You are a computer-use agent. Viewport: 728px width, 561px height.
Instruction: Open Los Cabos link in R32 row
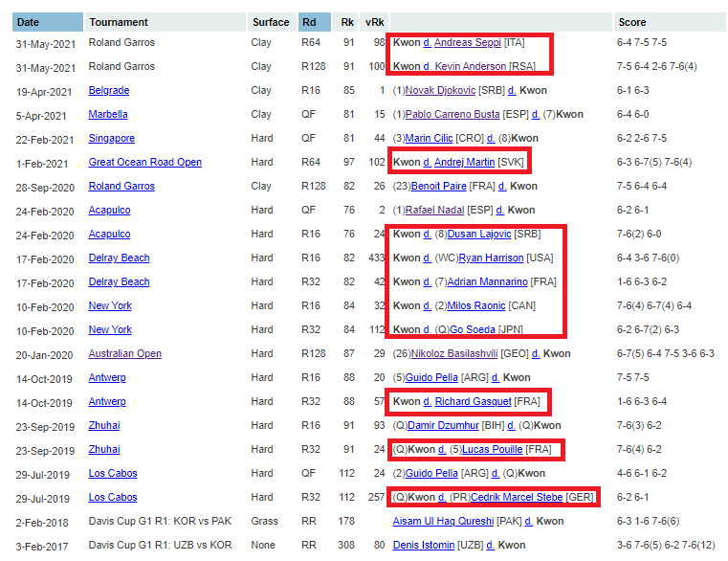pos(113,497)
